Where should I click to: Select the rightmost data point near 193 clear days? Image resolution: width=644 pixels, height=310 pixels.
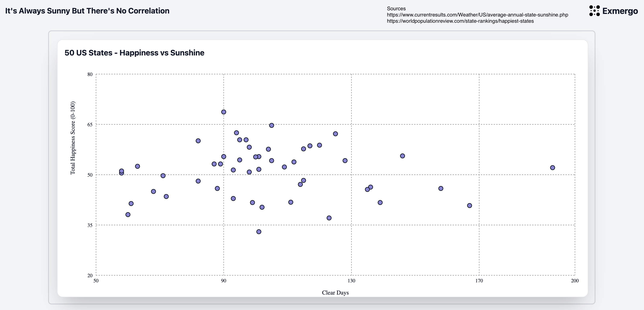pos(552,167)
